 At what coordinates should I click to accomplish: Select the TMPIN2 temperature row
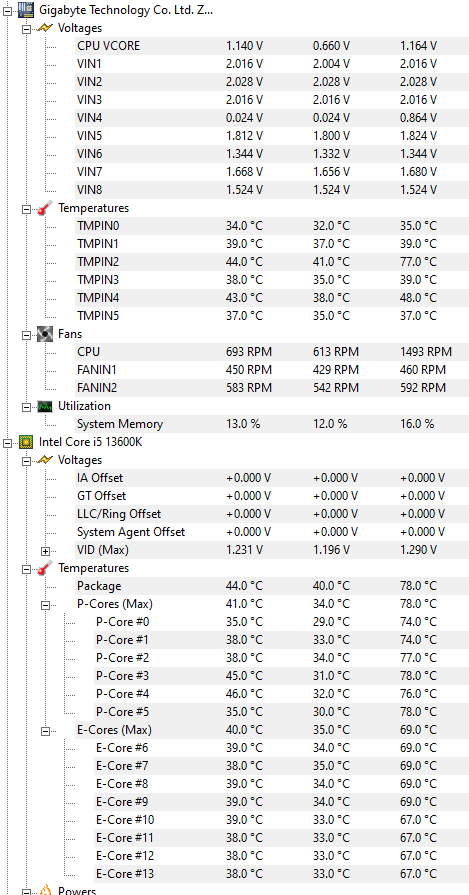271,262
